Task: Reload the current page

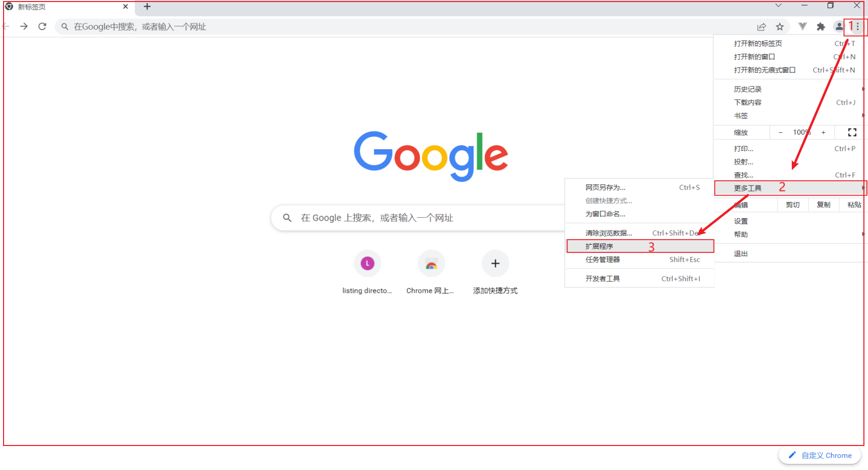Action: [42, 27]
